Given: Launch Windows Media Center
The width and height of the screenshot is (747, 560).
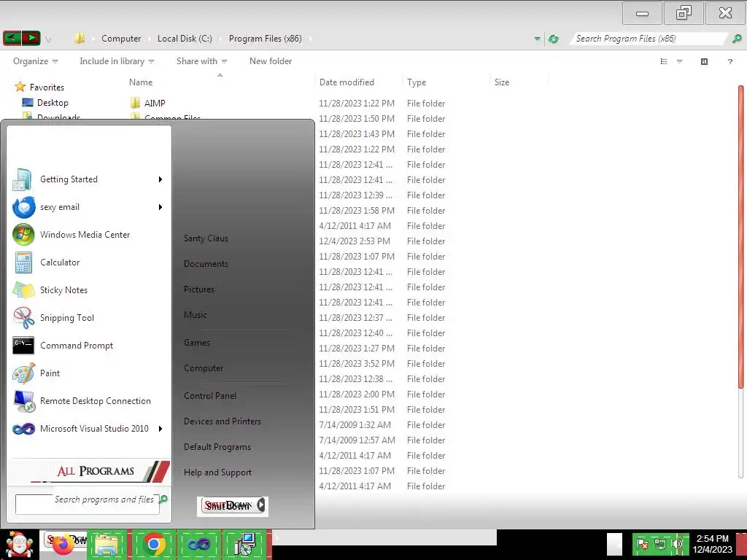Looking at the screenshot, I should click(x=88, y=234).
